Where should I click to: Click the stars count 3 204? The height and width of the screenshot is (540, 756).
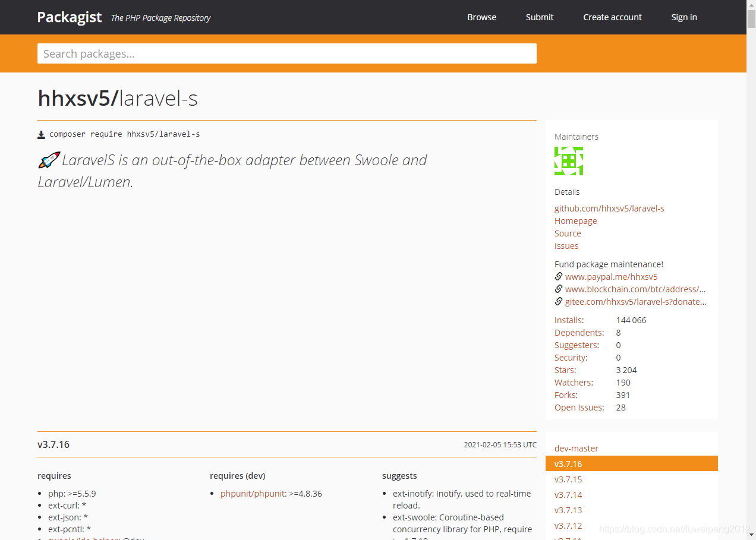pos(626,370)
